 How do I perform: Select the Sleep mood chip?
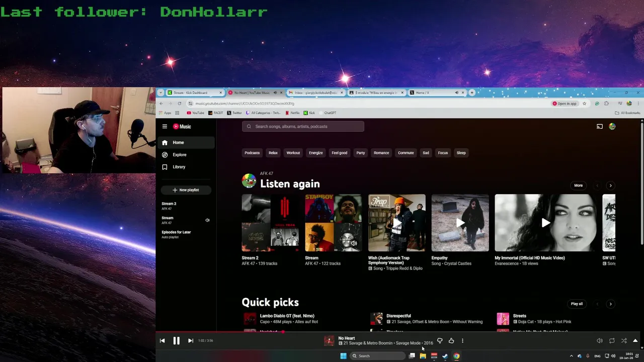coord(461,153)
